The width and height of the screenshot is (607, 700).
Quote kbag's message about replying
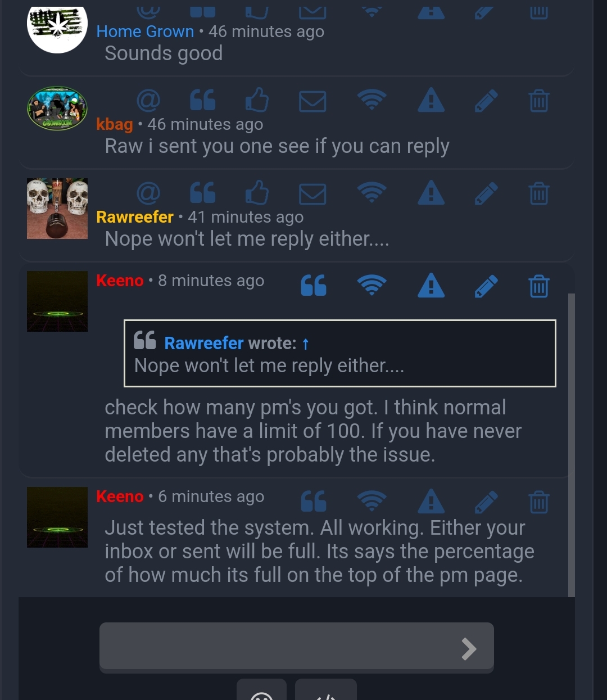203,100
